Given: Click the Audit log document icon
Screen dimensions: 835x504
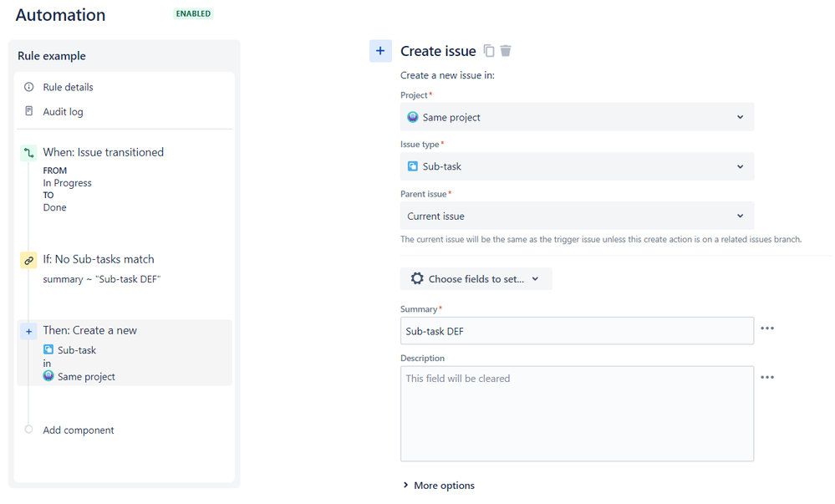Looking at the screenshot, I should 28,111.
